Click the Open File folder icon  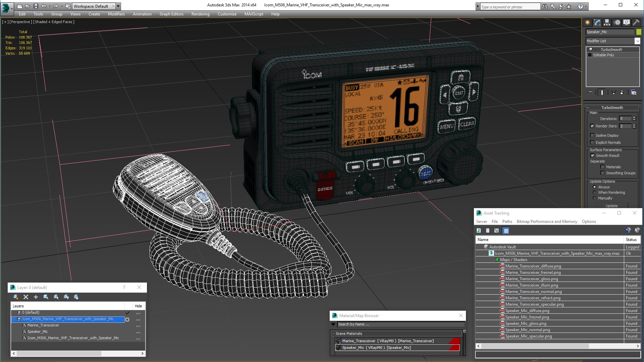[x=28, y=6]
